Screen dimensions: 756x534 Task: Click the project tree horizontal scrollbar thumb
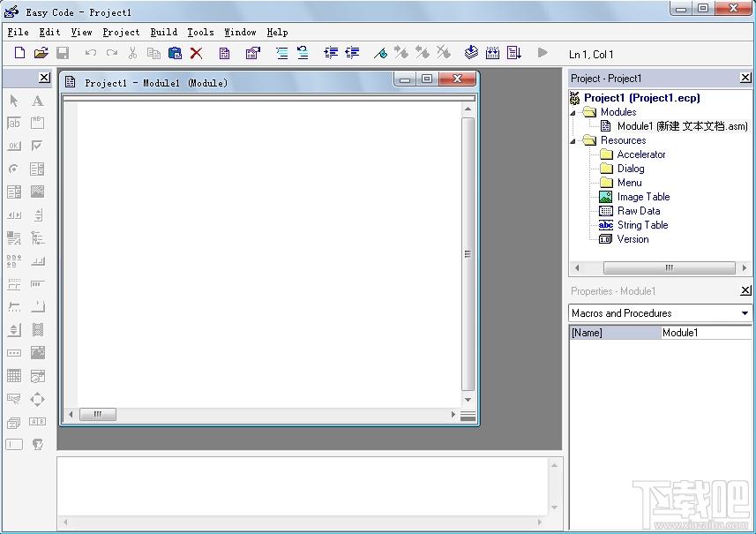pyautogui.click(x=670, y=267)
